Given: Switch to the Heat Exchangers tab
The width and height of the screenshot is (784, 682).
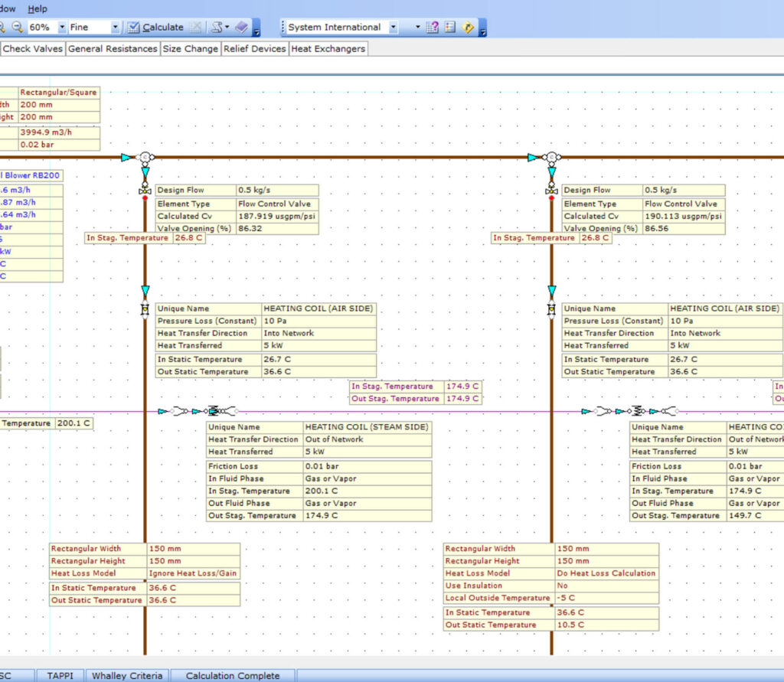Looking at the screenshot, I should (328, 49).
